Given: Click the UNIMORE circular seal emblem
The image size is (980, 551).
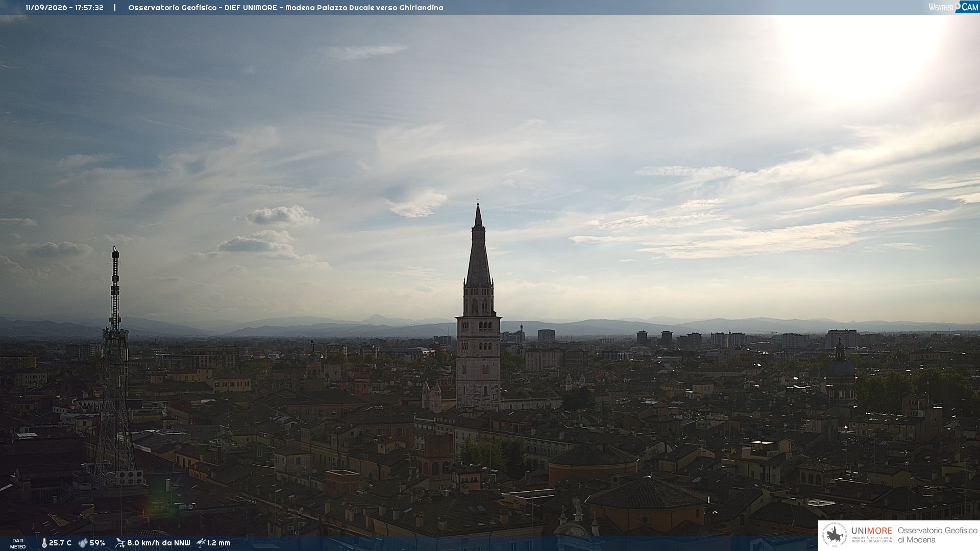Looking at the screenshot, I should [x=835, y=535].
